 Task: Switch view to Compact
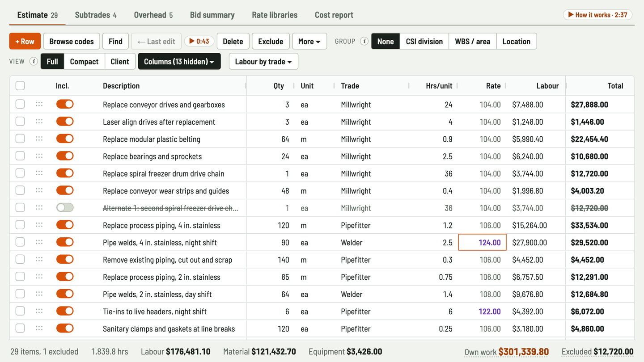(84, 62)
